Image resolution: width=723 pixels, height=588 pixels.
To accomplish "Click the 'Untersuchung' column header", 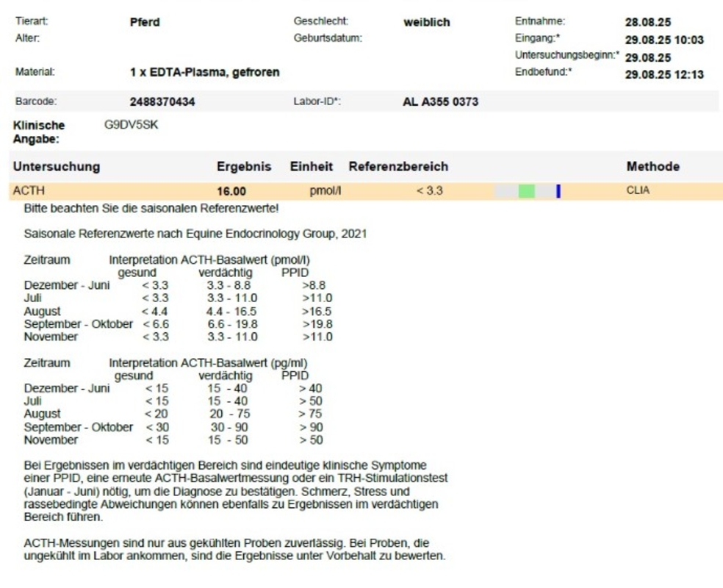I will point(57,167).
